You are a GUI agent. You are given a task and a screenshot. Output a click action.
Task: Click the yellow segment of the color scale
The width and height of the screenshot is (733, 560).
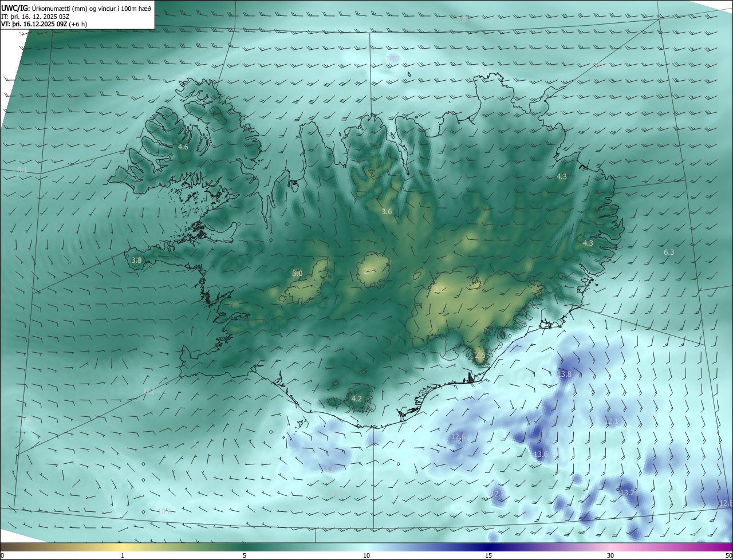[123, 547]
